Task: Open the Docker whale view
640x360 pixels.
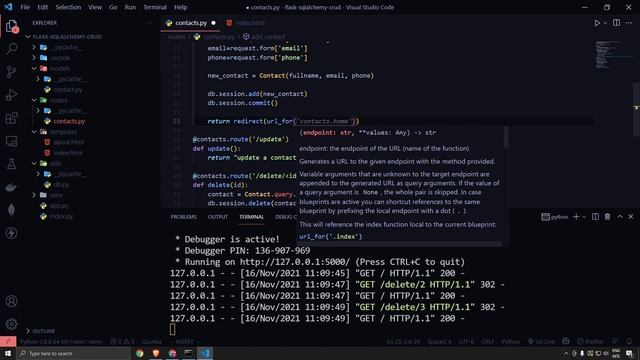Action: [11, 187]
